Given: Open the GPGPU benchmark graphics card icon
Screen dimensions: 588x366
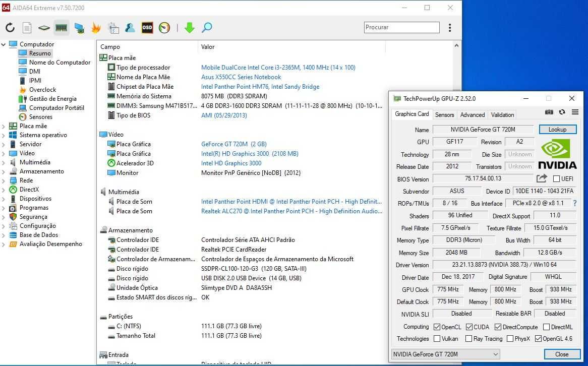Looking at the screenshot, I should click(x=79, y=28).
